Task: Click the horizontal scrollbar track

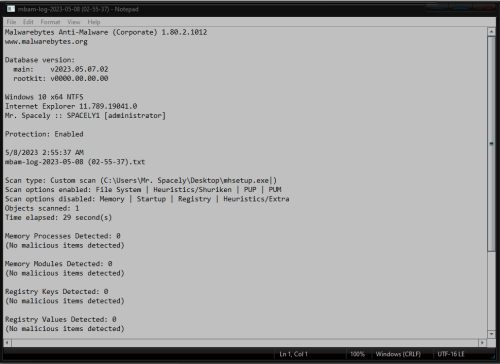Action: pos(245,343)
